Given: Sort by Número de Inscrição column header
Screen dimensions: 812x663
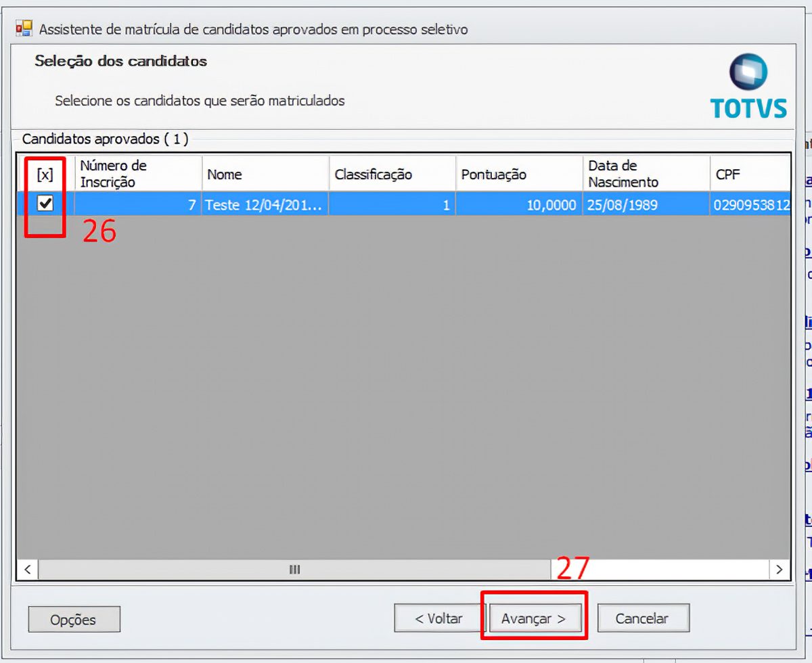Looking at the screenshot, I should pyautogui.click(x=137, y=174).
